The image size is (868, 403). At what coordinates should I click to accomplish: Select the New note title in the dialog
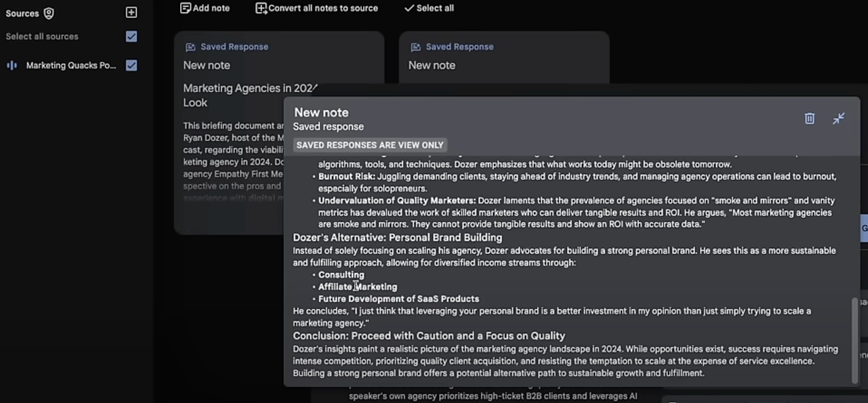[x=320, y=112]
